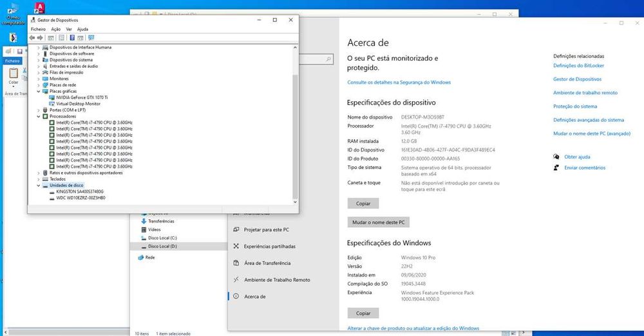Expand the Teclados node
This screenshot has height=336, width=644.
coord(39,179)
